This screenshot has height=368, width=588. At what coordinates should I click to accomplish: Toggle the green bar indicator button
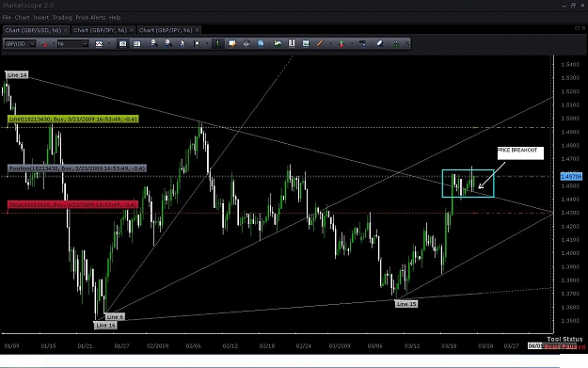tap(217, 44)
